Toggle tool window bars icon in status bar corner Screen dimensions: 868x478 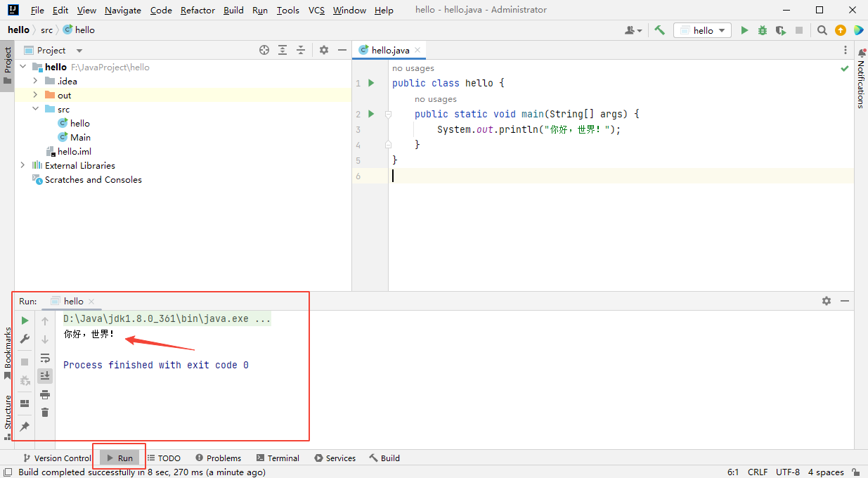pos(7,472)
